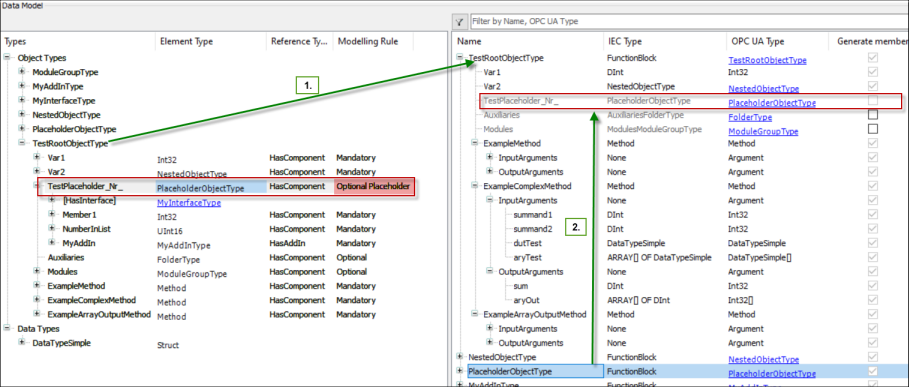Expand the DataTypeSimple node under Data Types
The image size is (909, 387).
point(22,342)
